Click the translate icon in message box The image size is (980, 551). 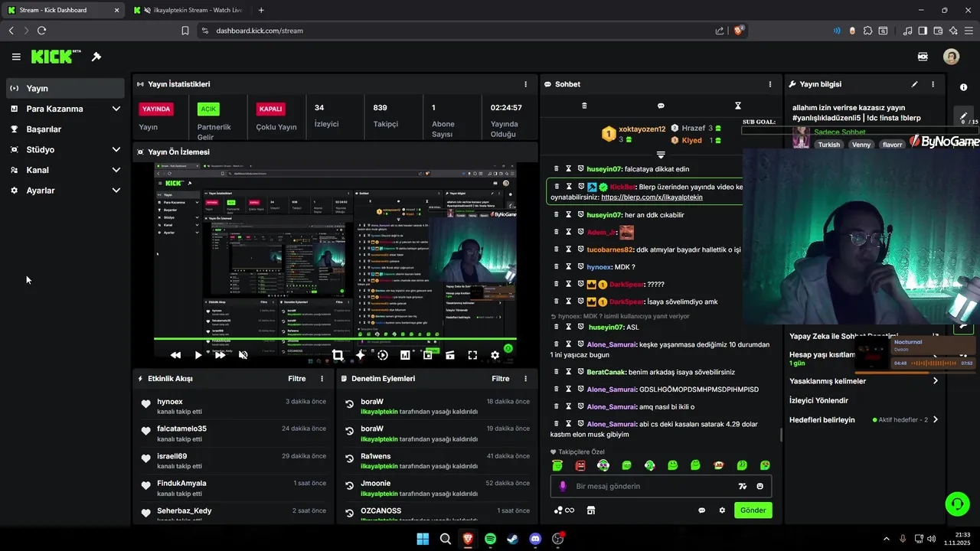(742, 486)
